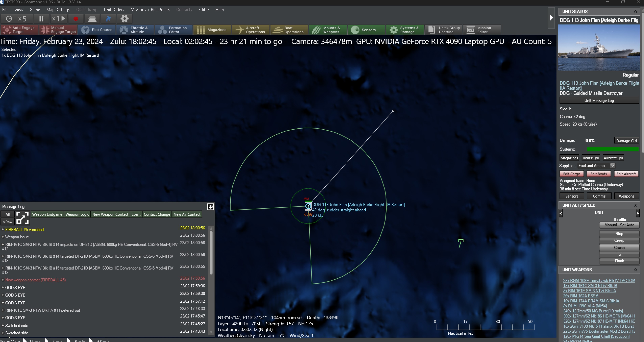Open the RGM-109E Tomahawk weapon link
This screenshot has width=644, height=342.
coord(599,280)
